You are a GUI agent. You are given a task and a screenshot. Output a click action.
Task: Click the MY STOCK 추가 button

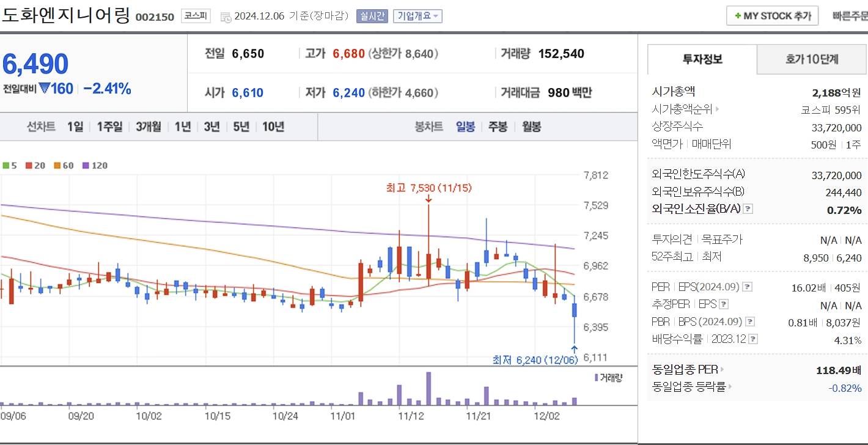pos(772,16)
